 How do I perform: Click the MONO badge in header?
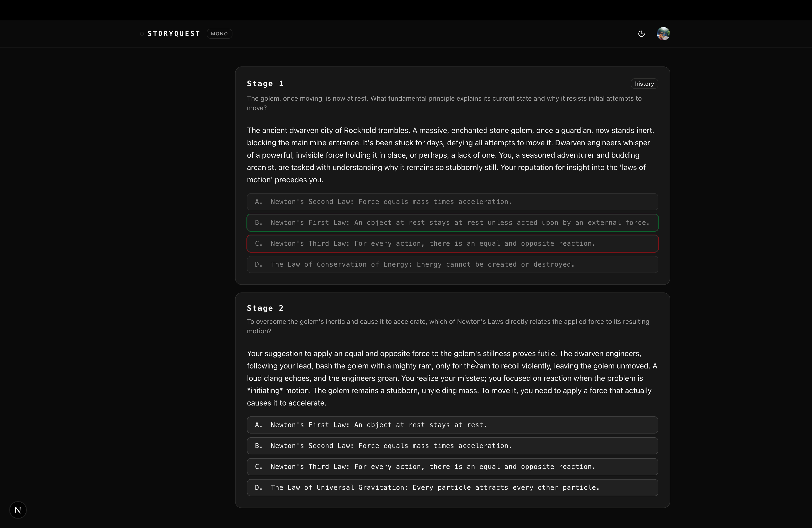point(219,34)
